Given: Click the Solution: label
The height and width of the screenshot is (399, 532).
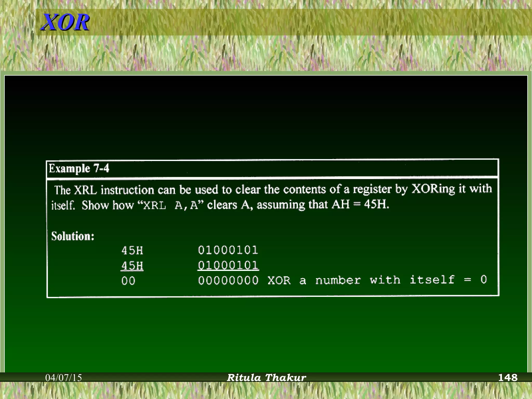Looking at the screenshot, I should [x=73, y=236].
